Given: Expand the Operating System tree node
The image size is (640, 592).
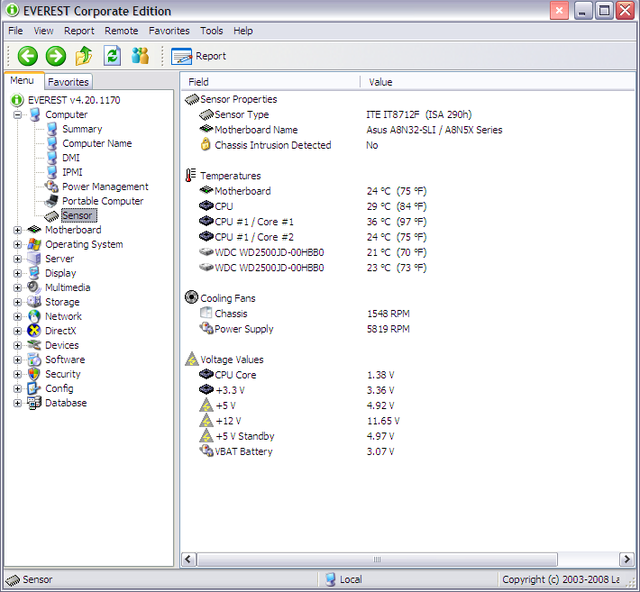Looking at the screenshot, I should [18, 244].
